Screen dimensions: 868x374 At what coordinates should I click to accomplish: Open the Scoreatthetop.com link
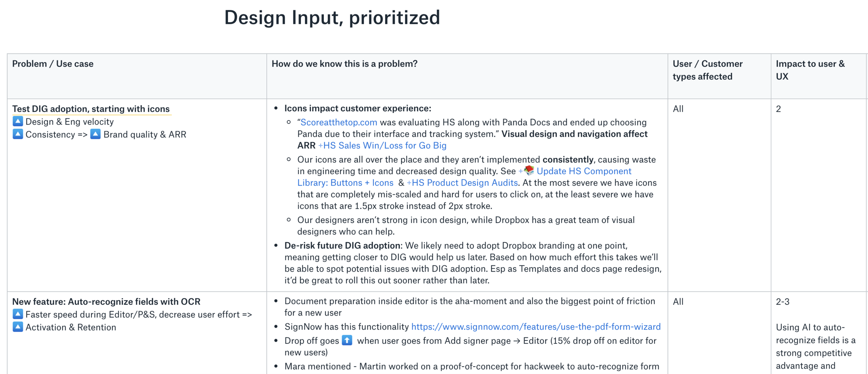click(x=339, y=122)
